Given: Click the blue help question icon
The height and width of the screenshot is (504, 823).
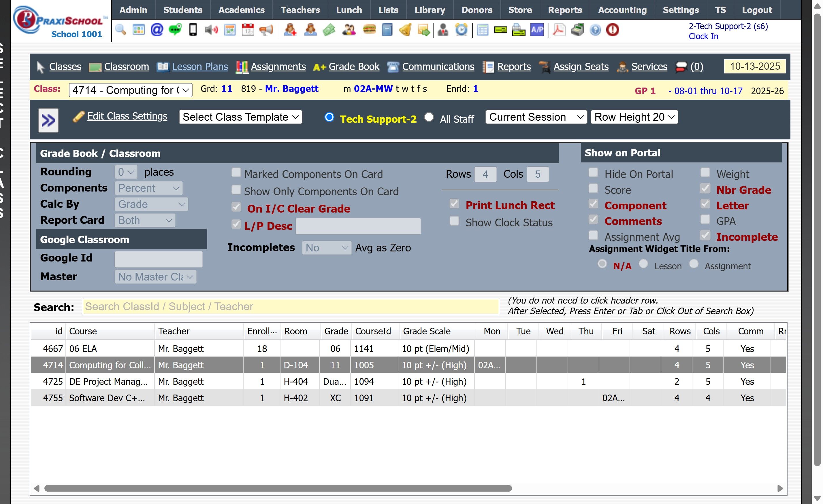Looking at the screenshot, I should [x=595, y=30].
